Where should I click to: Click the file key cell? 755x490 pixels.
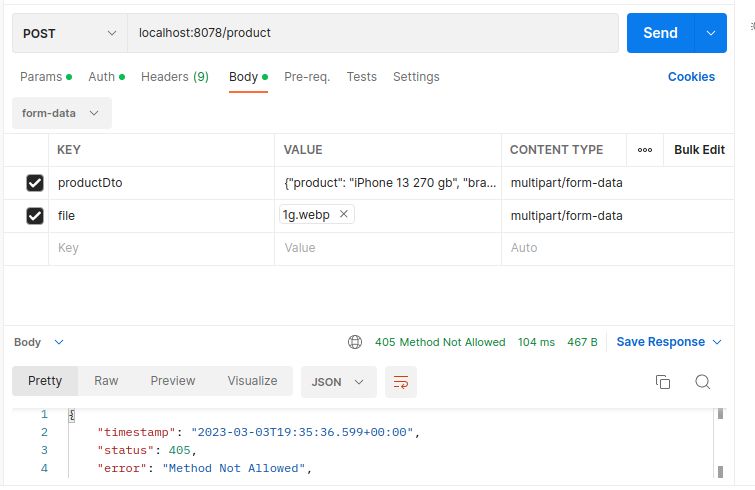pos(161,216)
